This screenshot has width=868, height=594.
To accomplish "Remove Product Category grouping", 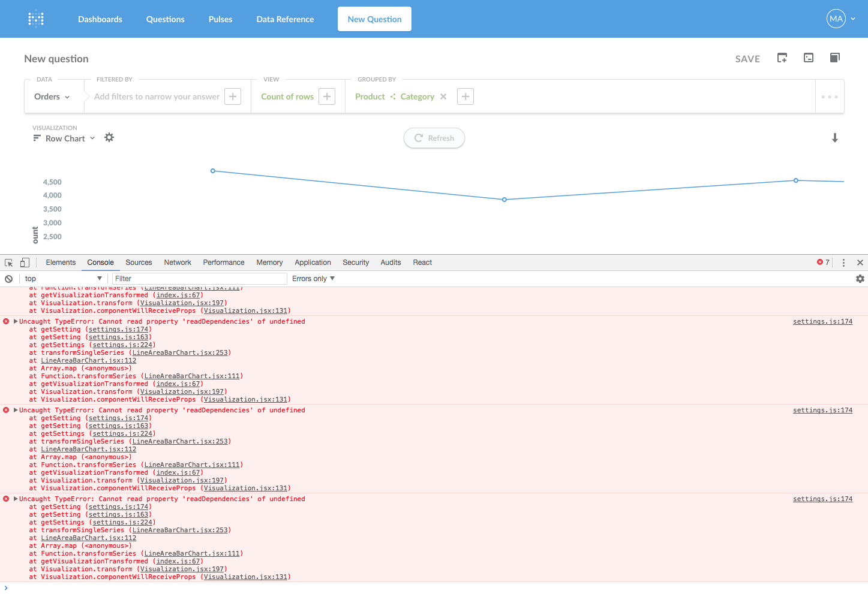I will click(x=443, y=97).
